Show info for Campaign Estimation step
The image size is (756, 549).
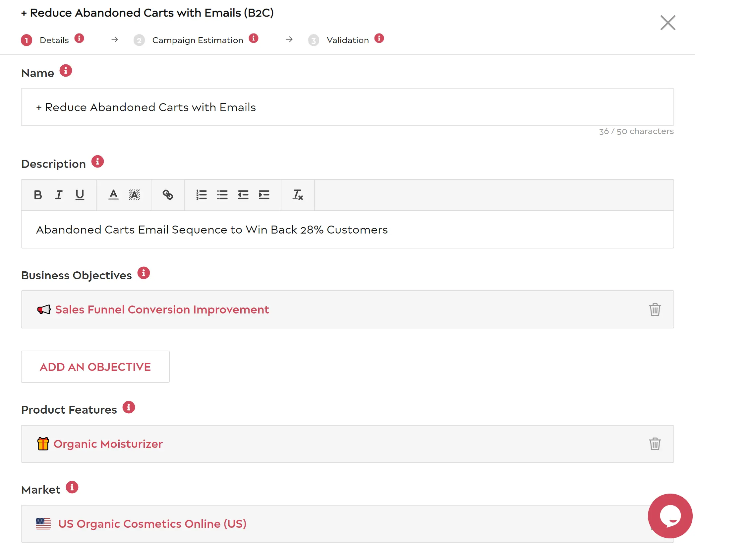tap(254, 38)
